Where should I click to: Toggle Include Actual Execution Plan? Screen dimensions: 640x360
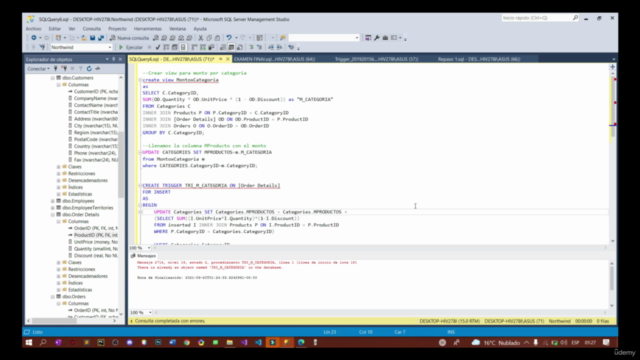coord(194,47)
